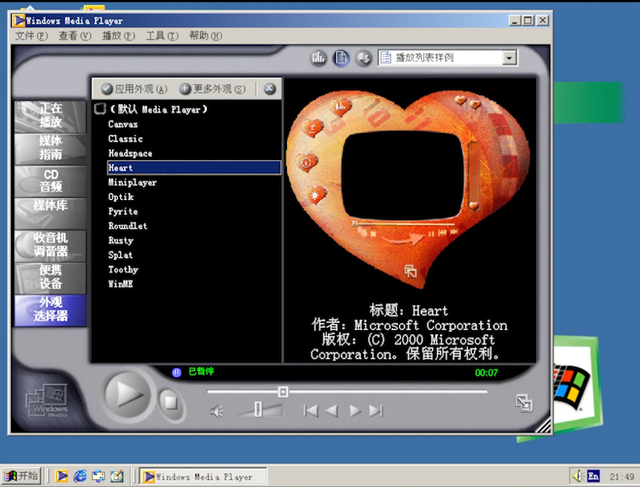
Task: Open the 便携设备 Portable Device tab
Action: tap(50, 277)
